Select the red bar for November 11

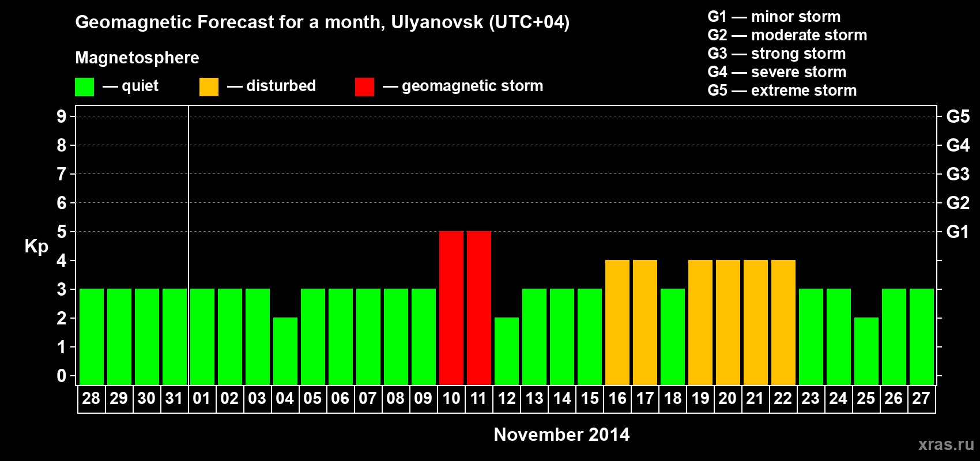coord(479,308)
